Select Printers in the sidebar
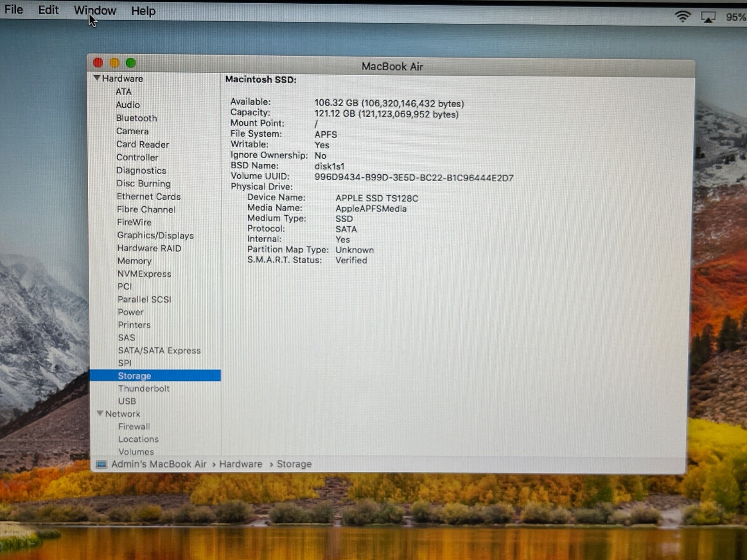Viewport: 747px width, 560px height. click(134, 325)
